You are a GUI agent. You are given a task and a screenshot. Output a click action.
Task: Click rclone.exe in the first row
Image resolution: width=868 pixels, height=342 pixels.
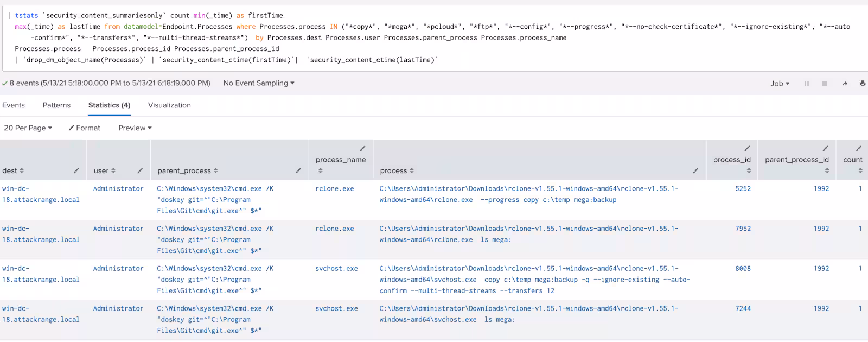click(x=334, y=189)
